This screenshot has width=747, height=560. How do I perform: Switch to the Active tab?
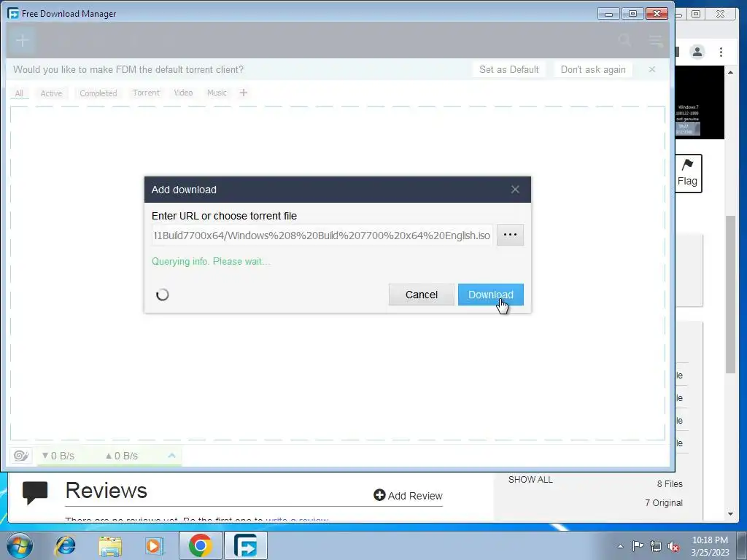pyautogui.click(x=51, y=93)
